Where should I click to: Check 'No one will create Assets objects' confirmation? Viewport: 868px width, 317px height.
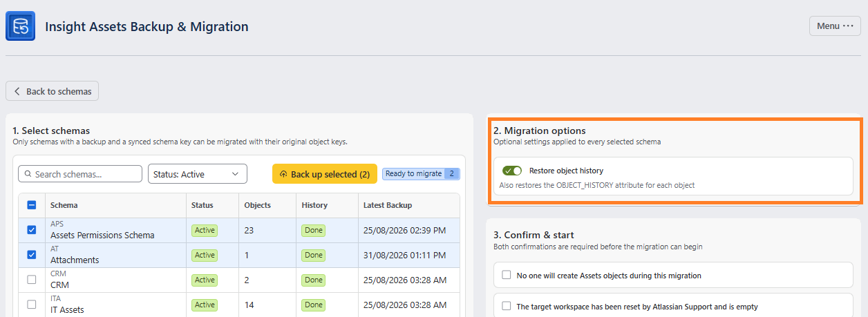[x=507, y=276]
